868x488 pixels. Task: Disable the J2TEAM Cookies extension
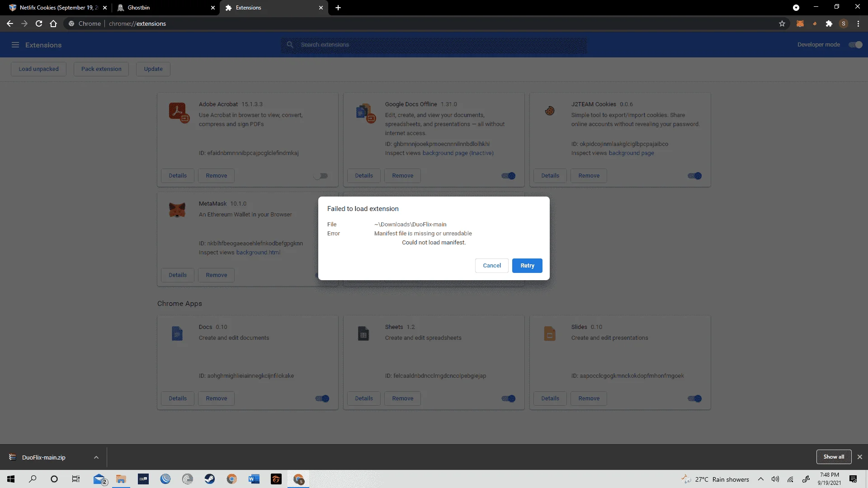pos(695,176)
